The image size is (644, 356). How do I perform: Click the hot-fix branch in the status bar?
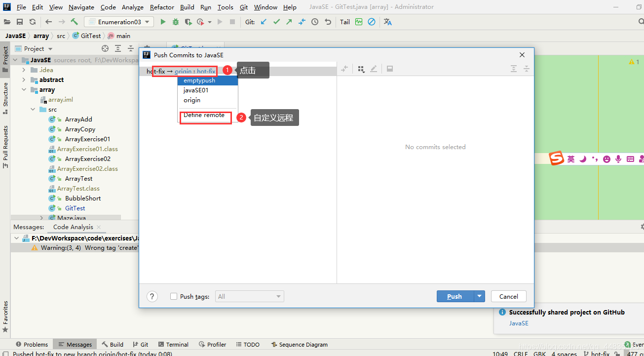click(596, 354)
